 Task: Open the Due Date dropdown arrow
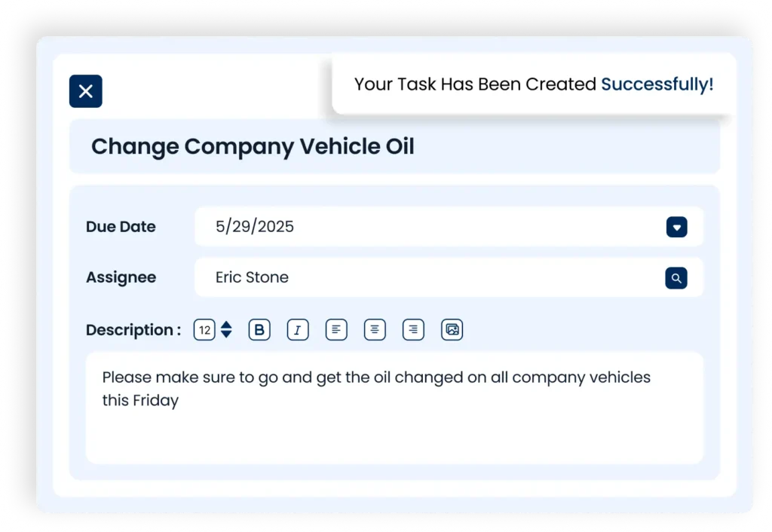click(676, 227)
